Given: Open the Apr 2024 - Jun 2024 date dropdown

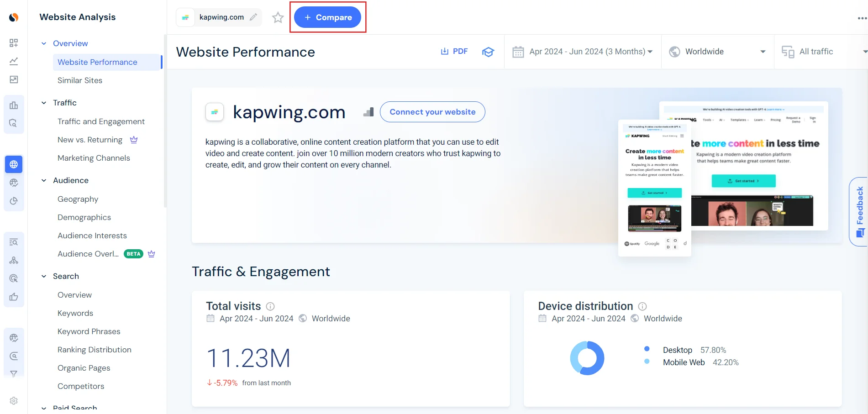Looking at the screenshot, I should [583, 52].
